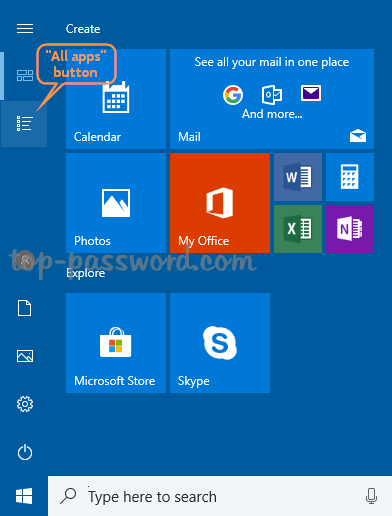Screen dimensions: 392x516
Task: Launch Word from the small tile
Action: click(298, 177)
